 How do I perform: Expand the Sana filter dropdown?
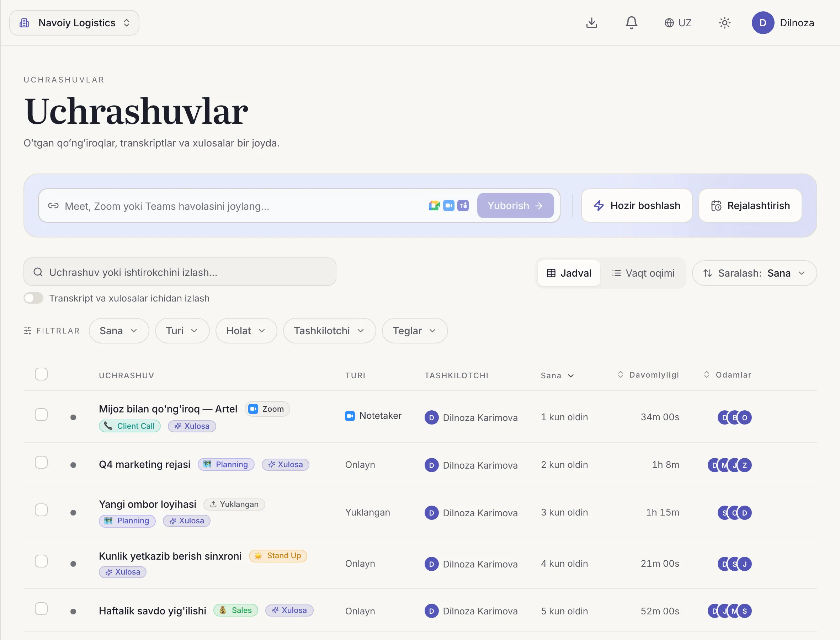click(119, 331)
